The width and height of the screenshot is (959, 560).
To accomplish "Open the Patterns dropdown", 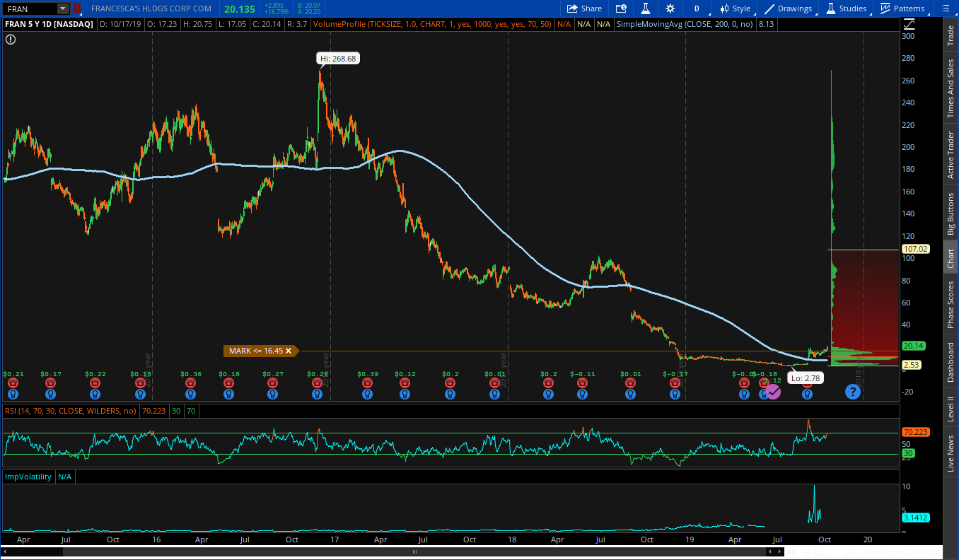I will tap(902, 8).
